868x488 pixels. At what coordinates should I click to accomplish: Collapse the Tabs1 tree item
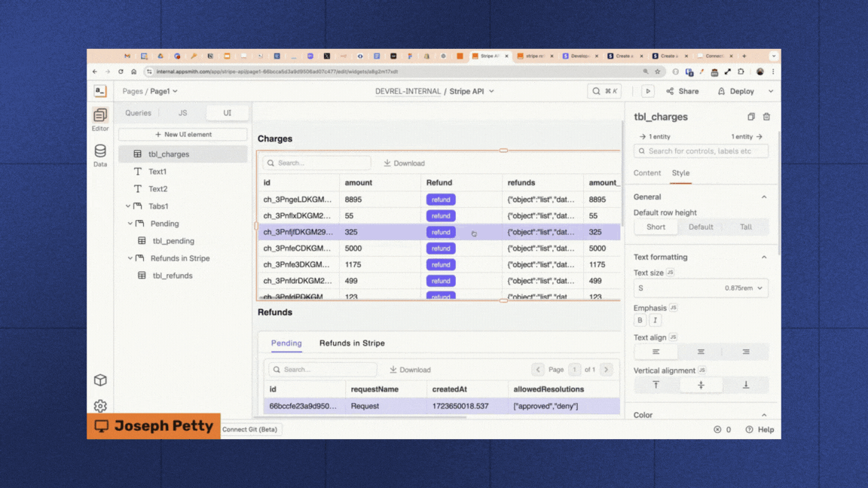(130, 206)
